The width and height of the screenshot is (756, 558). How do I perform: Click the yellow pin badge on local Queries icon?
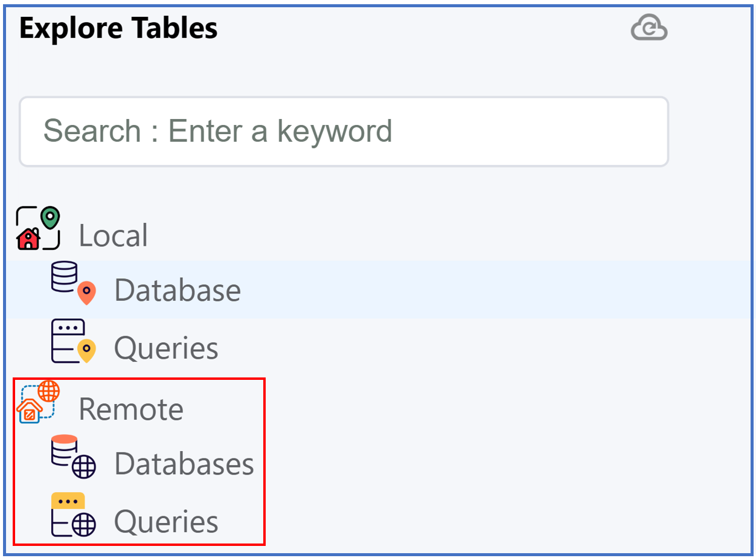point(88,350)
